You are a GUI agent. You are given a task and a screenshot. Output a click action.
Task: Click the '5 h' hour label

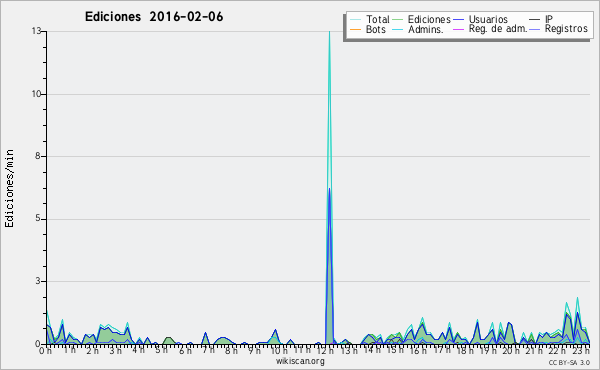coord(161,350)
